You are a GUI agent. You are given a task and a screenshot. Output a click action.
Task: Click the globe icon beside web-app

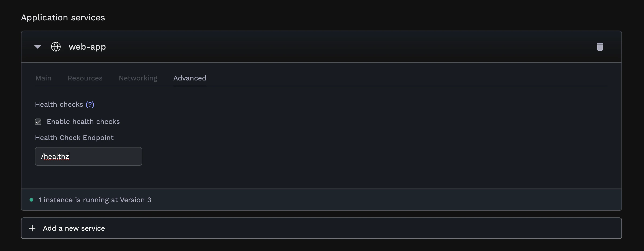pos(56,47)
